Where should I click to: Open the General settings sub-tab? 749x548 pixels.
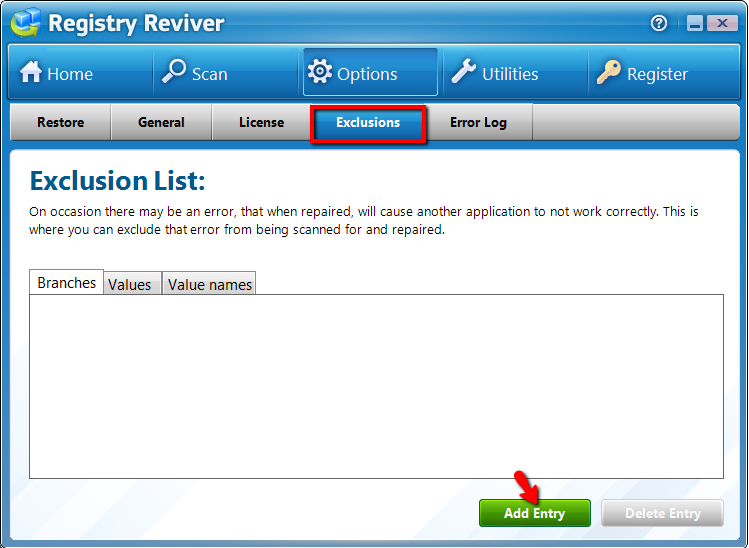pyautogui.click(x=161, y=123)
